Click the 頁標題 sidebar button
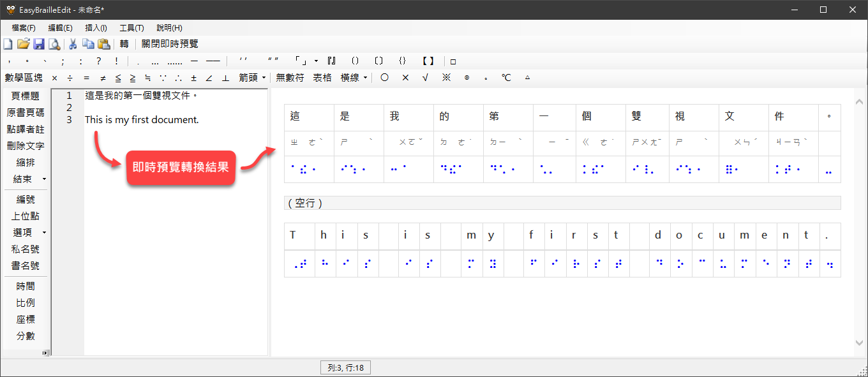This screenshot has height=377, width=868. tap(26, 96)
